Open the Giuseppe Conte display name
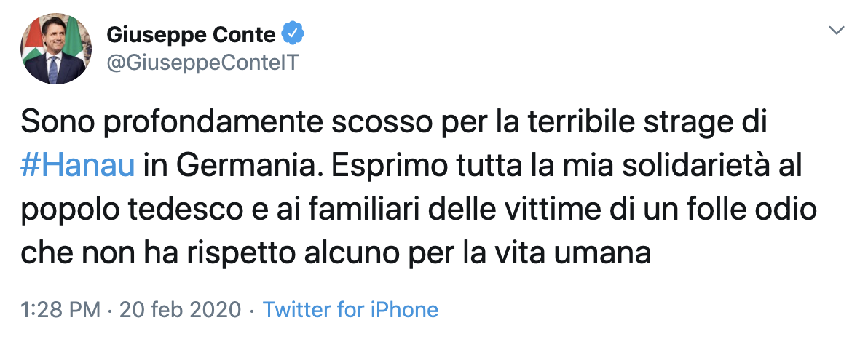868x339 pixels. coord(192,33)
